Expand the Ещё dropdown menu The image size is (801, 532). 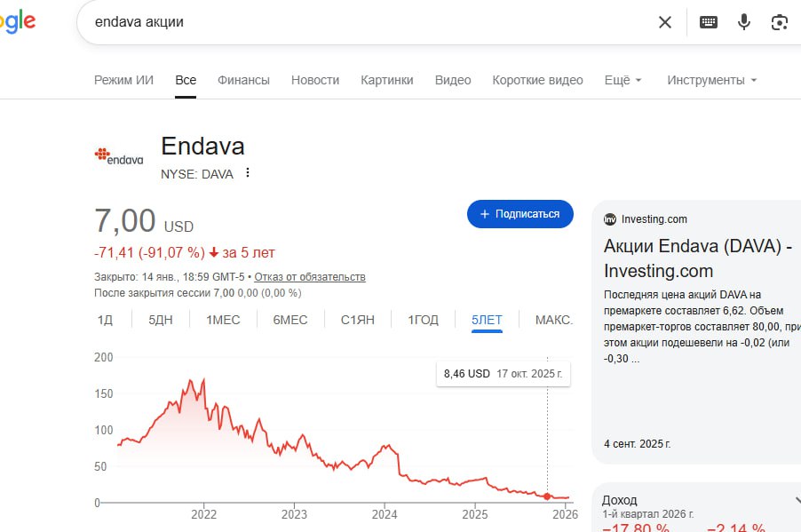[x=623, y=80]
